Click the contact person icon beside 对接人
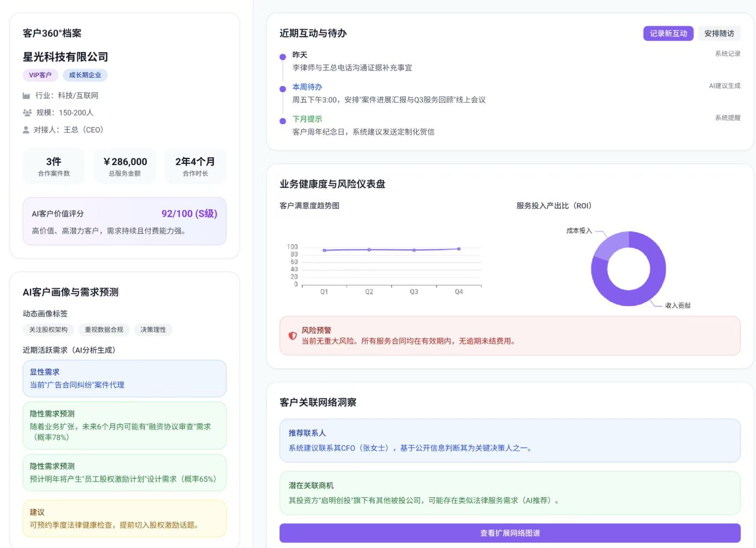756x548 pixels. (x=26, y=129)
